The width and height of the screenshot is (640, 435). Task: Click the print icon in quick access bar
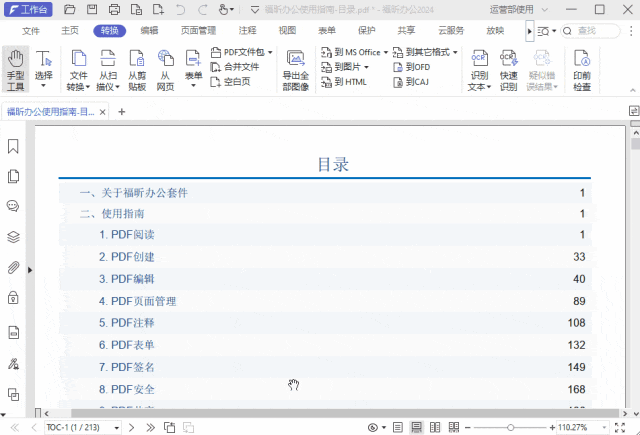[x=114, y=9]
